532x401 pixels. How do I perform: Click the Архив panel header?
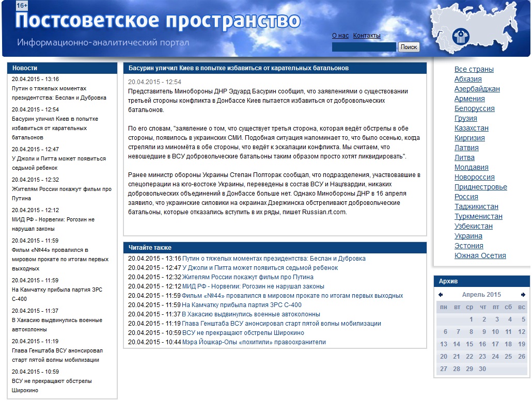[x=482, y=281]
